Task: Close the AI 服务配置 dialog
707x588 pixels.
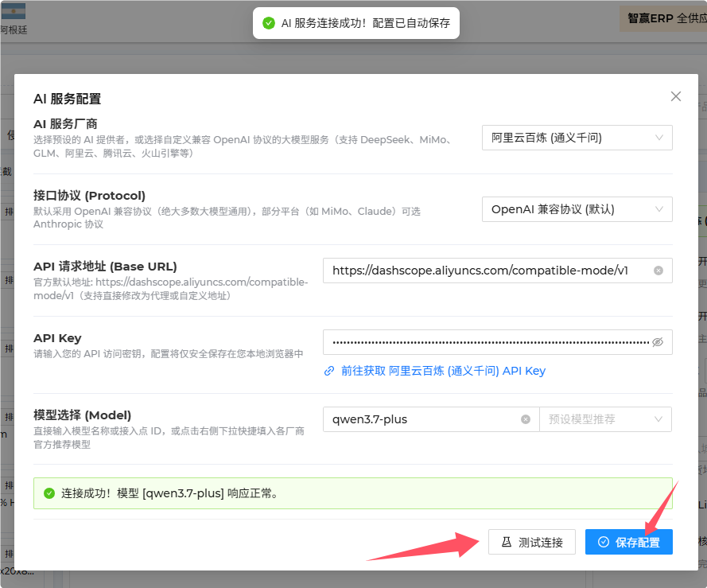Action: pyautogui.click(x=675, y=96)
